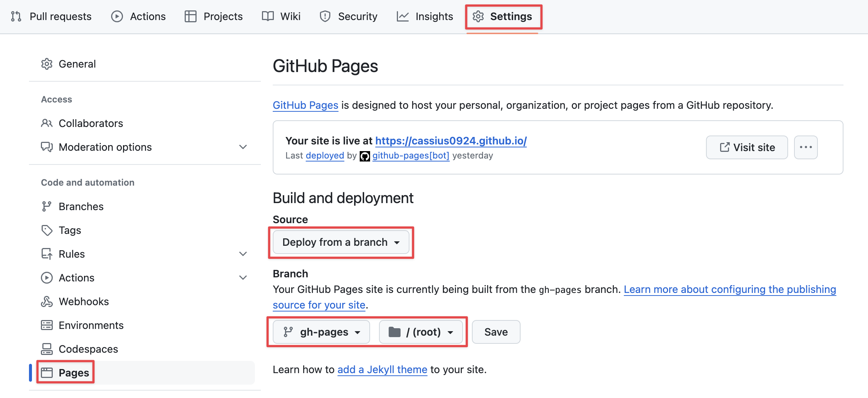Viewport: 868px width, 398px height.
Task: Open the gh-pages branch dropdown
Action: coord(321,332)
